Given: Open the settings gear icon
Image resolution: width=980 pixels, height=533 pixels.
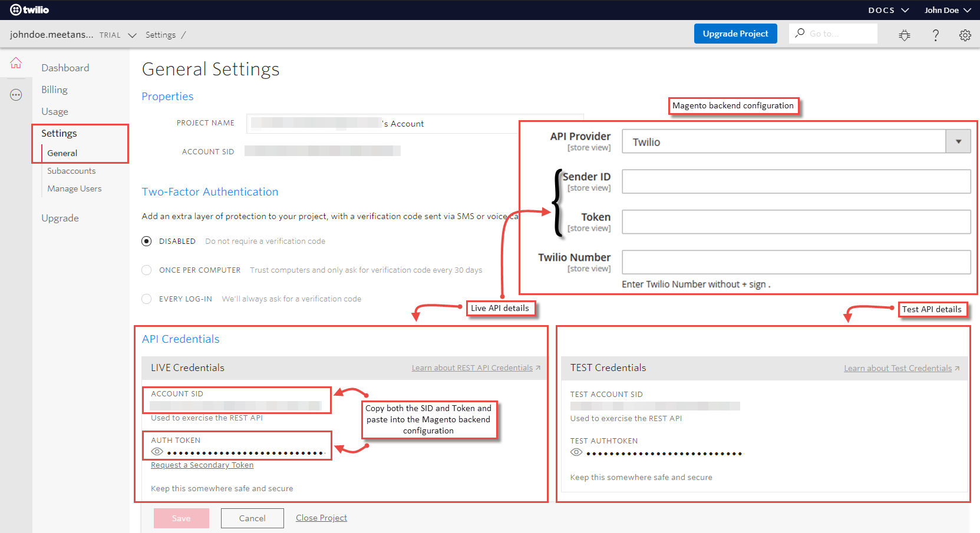Looking at the screenshot, I should [965, 35].
